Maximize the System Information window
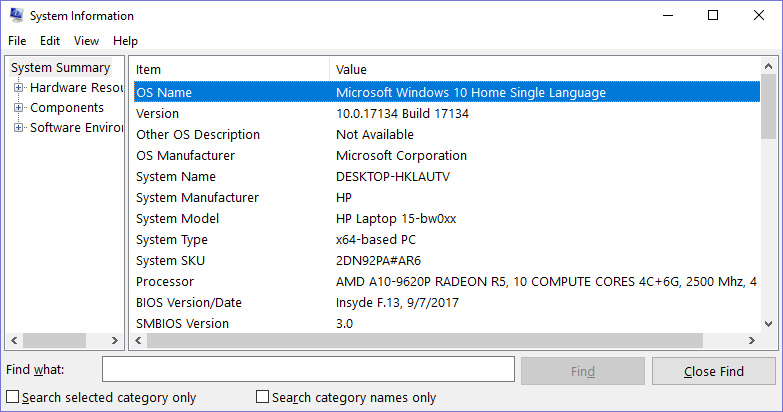This screenshot has width=783, height=412. [x=713, y=15]
